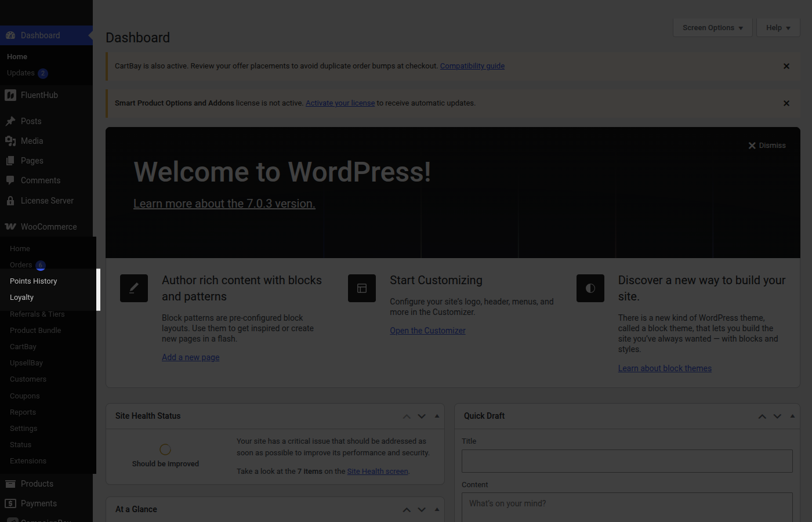Open the Screen Options dropdown

coord(713,28)
